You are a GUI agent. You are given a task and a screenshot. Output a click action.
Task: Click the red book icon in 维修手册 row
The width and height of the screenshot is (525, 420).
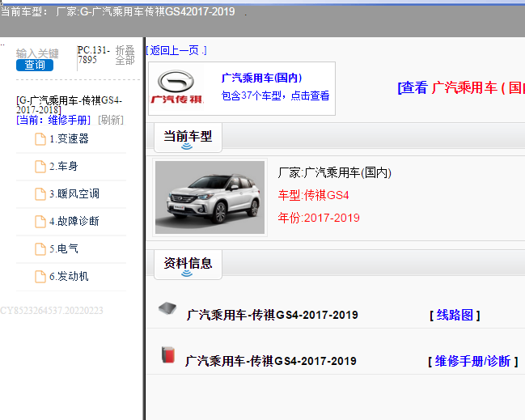click(x=168, y=354)
